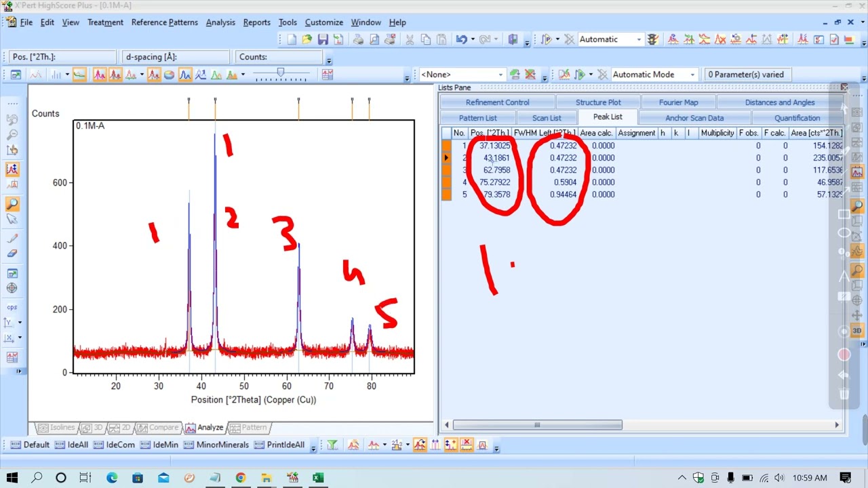Image resolution: width=868 pixels, height=488 pixels.
Task: Toggle the highlighted peak-marker mode in left sidebar
Action: 12,169
